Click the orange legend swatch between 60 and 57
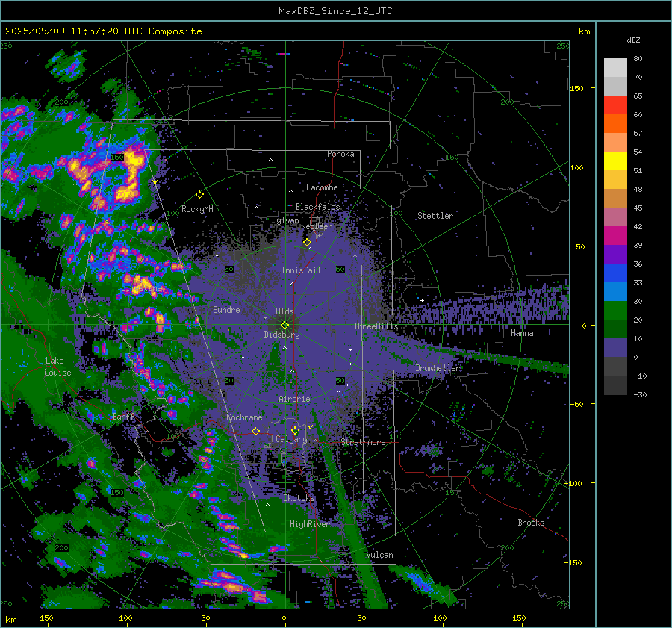 (615, 123)
